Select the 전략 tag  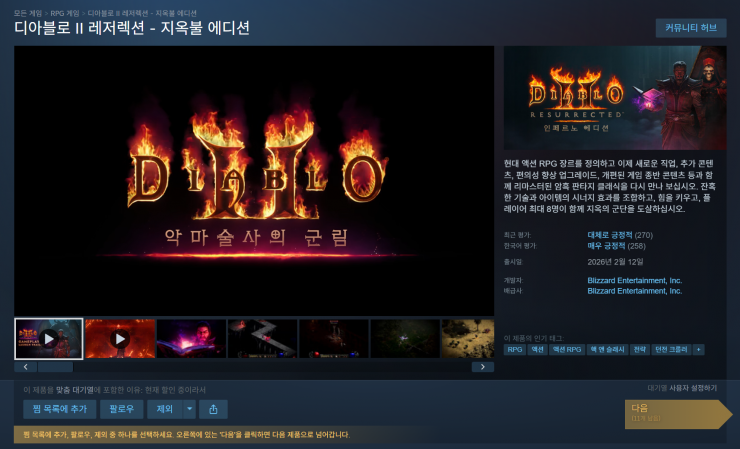coord(639,349)
